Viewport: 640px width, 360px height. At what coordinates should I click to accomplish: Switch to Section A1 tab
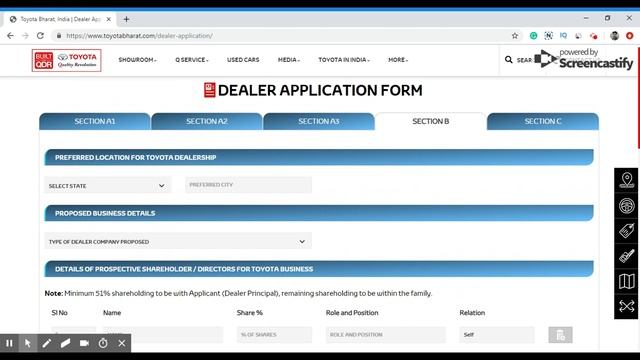[x=95, y=122]
